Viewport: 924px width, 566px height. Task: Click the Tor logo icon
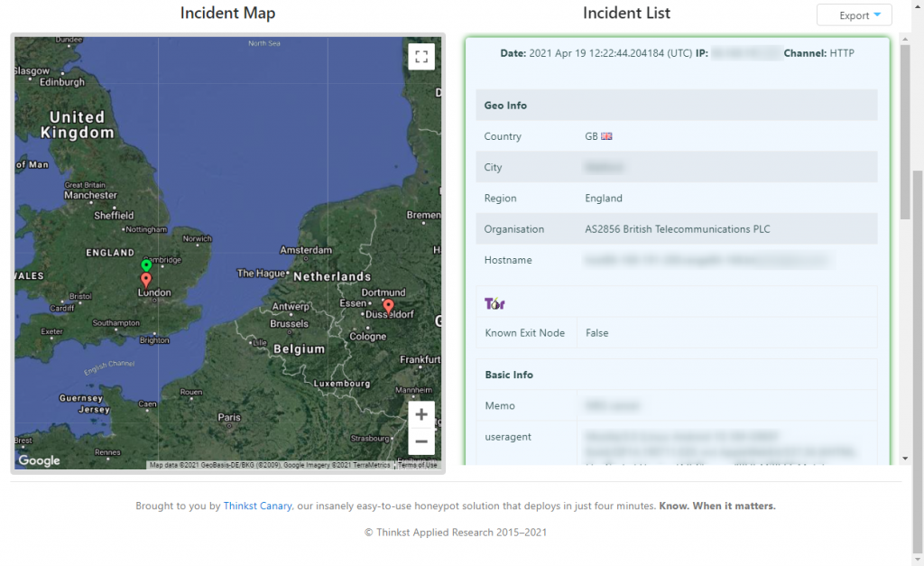(494, 303)
